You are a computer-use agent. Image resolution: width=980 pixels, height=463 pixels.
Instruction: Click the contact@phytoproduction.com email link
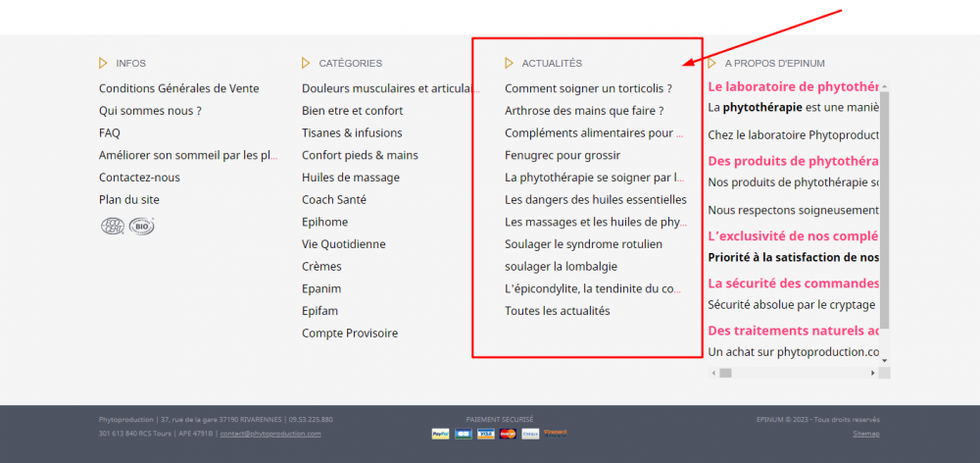coord(270,434)
